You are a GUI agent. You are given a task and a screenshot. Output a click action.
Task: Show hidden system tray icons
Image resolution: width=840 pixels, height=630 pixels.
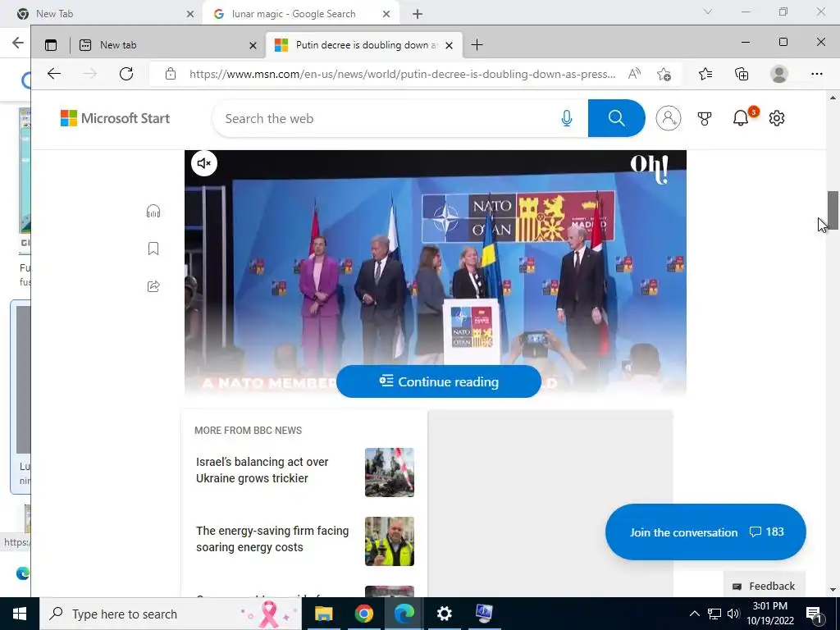point(694,614)
